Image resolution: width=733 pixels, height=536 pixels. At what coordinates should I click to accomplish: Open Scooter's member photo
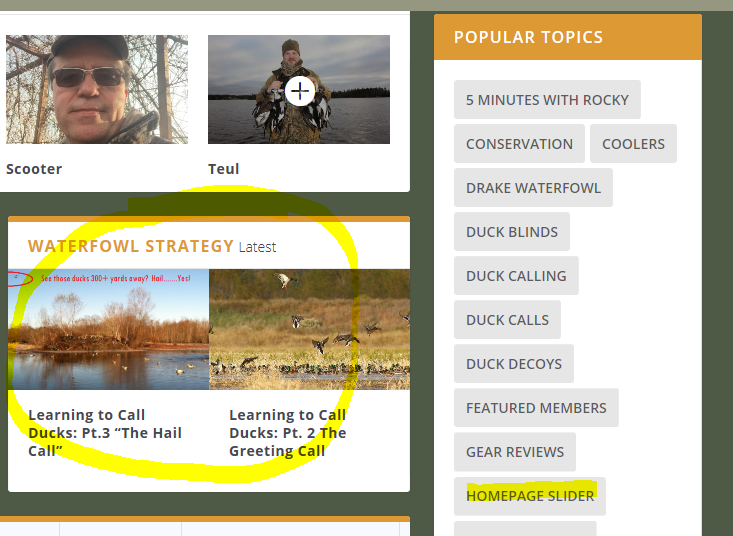click(x=97, y=89)
